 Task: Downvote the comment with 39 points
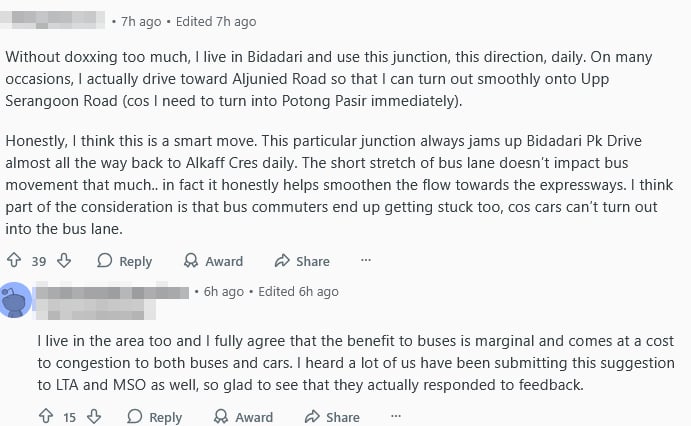(63, 261)
